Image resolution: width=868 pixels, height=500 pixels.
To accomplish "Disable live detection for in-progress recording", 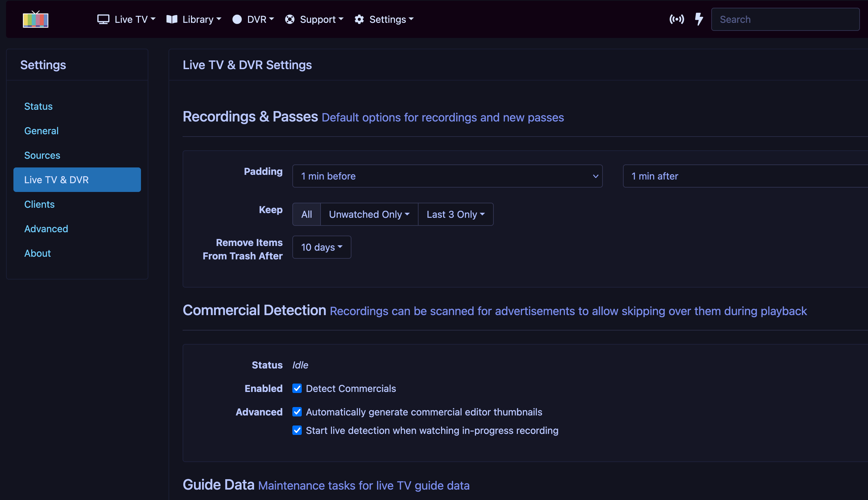I will coord(297,430).
